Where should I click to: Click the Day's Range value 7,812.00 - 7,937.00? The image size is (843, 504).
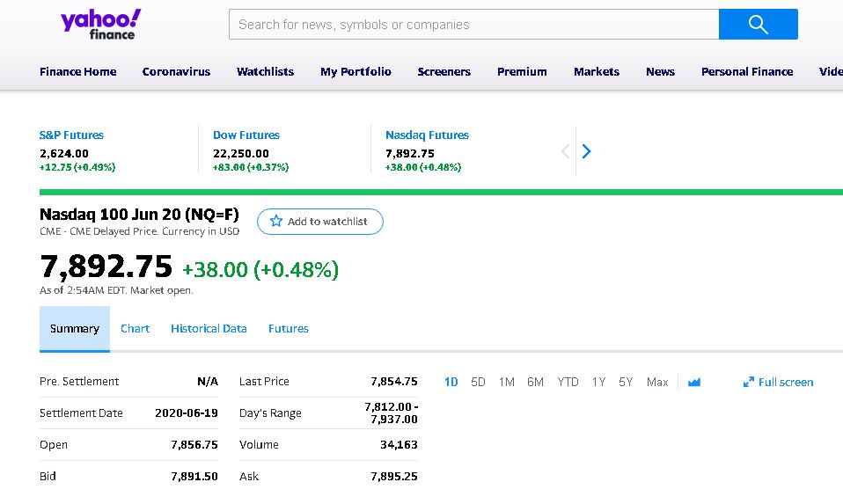[x=391, y=413]
